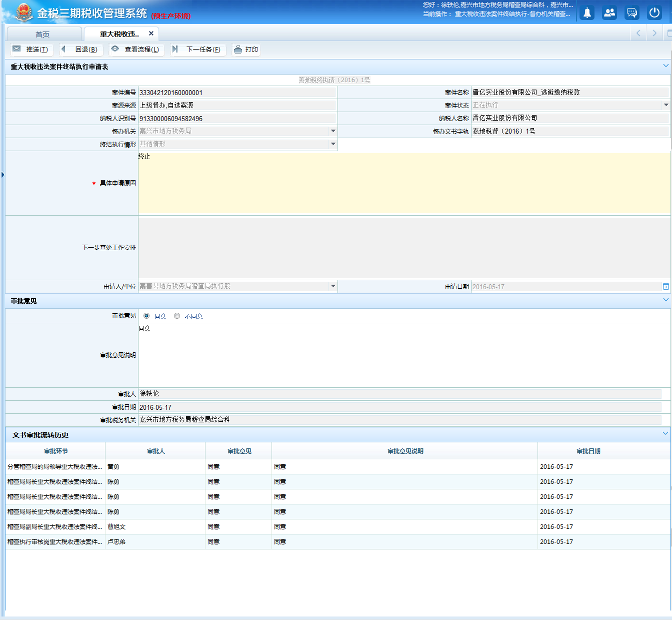Click the 审批人 column header

[155, 451]
